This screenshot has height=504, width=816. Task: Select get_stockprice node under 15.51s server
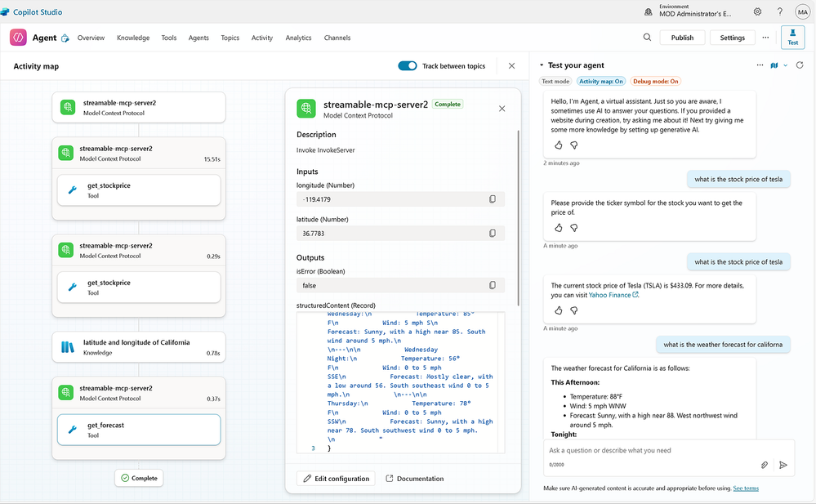click(139, 190)
